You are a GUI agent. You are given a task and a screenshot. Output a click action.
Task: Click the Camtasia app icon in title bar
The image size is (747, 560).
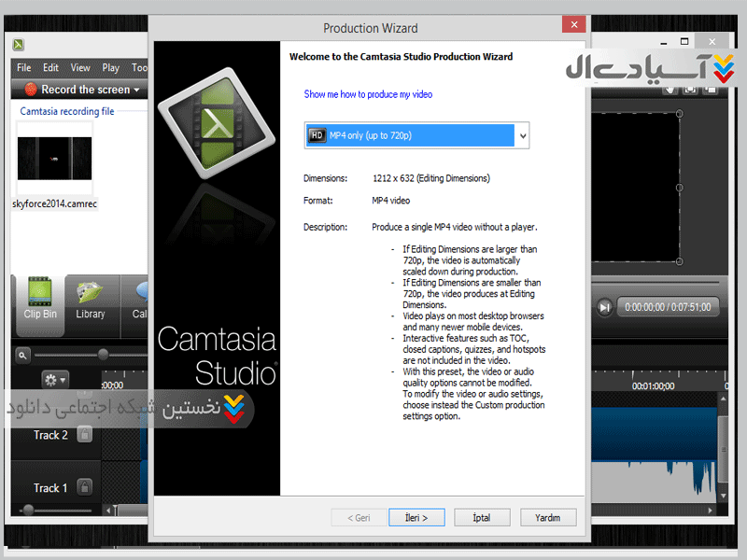coord(19,45)
